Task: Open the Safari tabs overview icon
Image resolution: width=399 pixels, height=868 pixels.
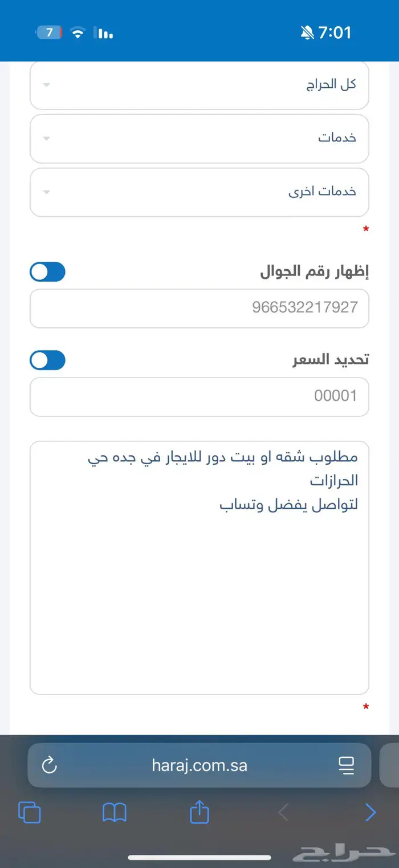Action: 30,812
